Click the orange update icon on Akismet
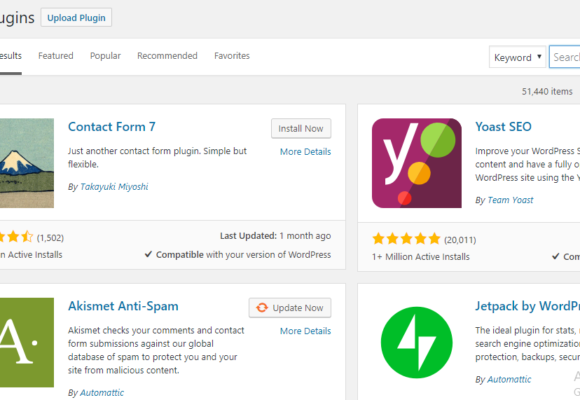The image size is (580, 400). point(262,307)
